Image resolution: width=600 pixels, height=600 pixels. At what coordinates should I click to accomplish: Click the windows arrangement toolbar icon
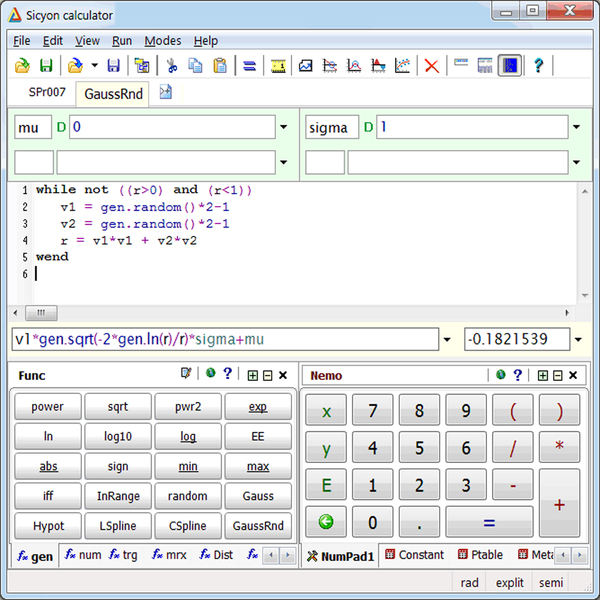142,66
